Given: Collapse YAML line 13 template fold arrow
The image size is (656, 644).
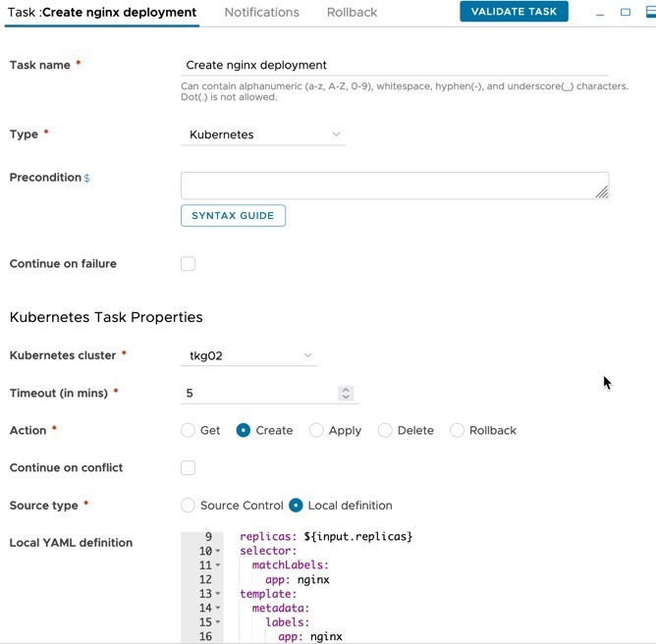Looking at the screenshot, I should pos(218,594).
